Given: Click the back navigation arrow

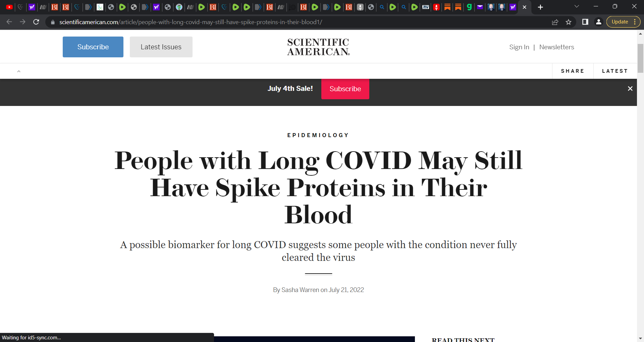Looking at the screenshot, I should [9, 22].
